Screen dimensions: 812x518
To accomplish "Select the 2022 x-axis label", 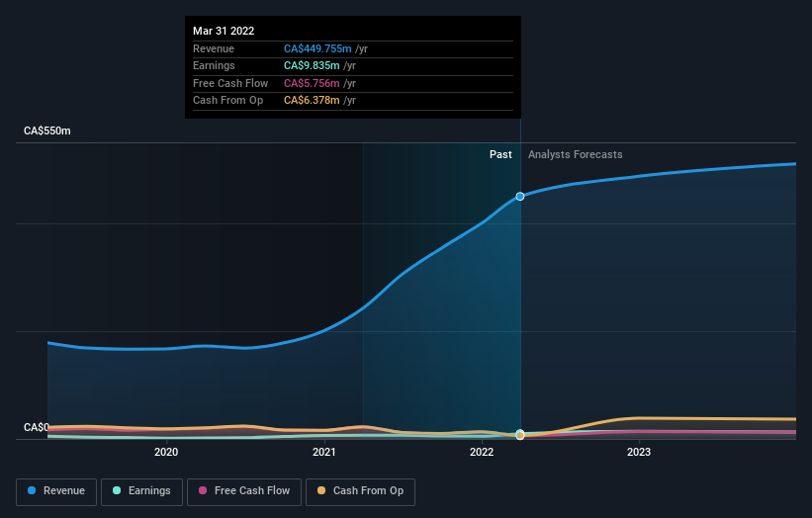I will 482,453.
